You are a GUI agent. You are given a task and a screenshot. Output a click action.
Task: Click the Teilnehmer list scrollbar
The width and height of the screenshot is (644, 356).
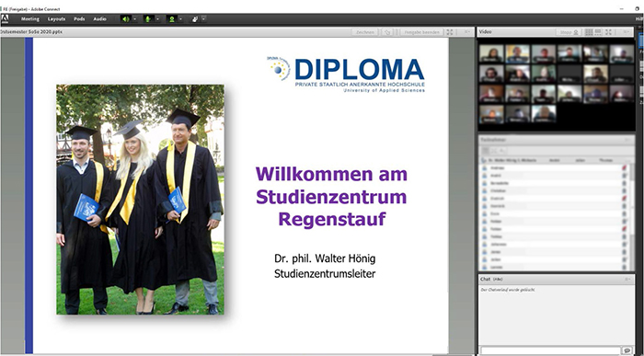click(x=632, y=217)
